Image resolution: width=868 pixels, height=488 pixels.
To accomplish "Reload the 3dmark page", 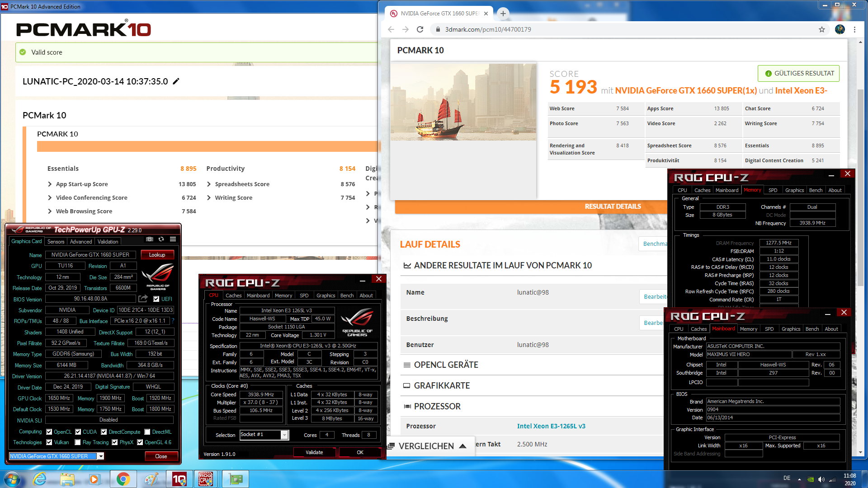I will pos(420,29).
